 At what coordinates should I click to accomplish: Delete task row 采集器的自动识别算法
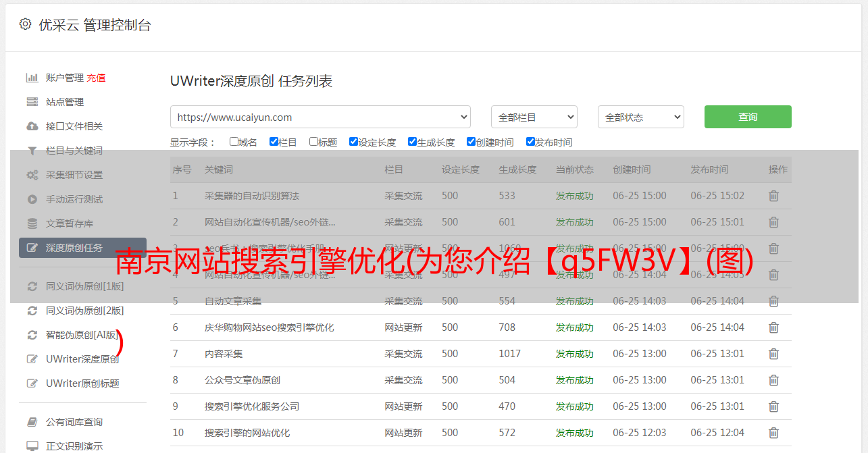click(773, 196)
